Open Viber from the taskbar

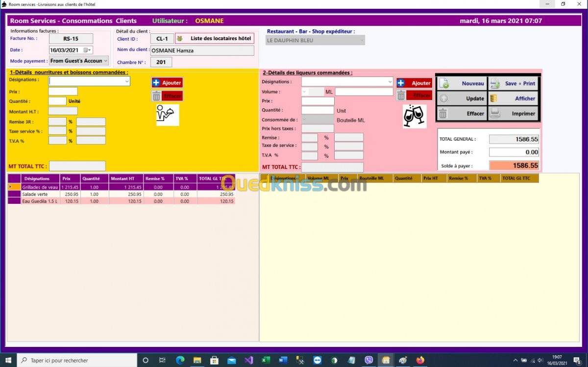tap(368, 360)
